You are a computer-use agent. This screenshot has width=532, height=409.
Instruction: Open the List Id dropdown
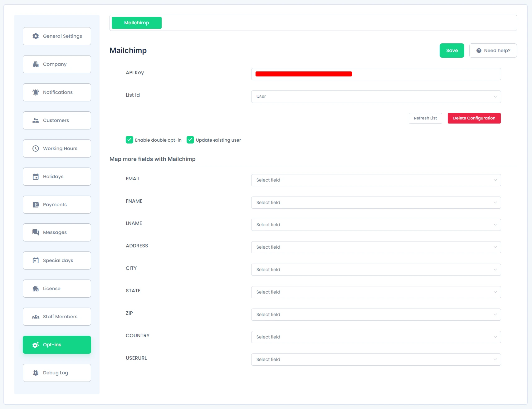click(376, 97)
